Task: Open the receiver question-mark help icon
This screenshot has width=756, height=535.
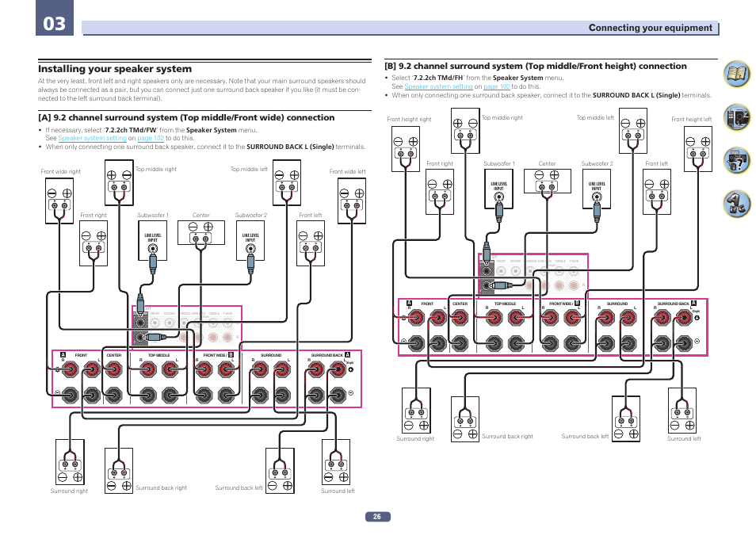Action: [737, 160]
